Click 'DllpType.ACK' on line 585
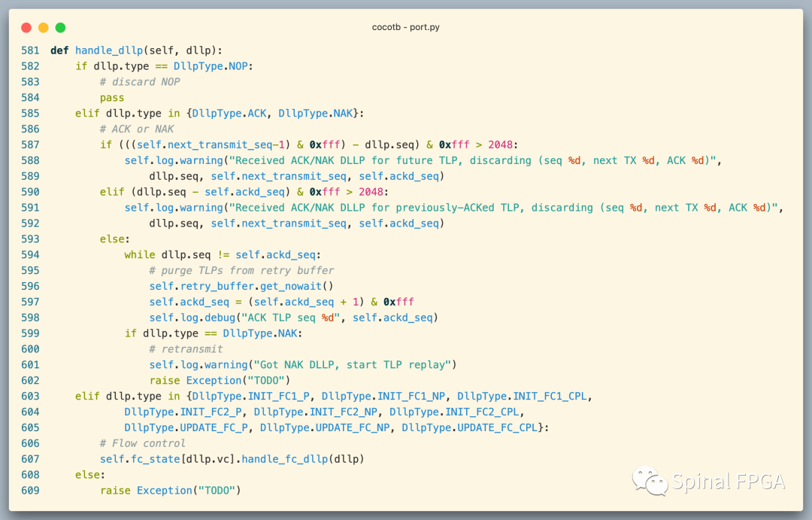 [229, 113]
